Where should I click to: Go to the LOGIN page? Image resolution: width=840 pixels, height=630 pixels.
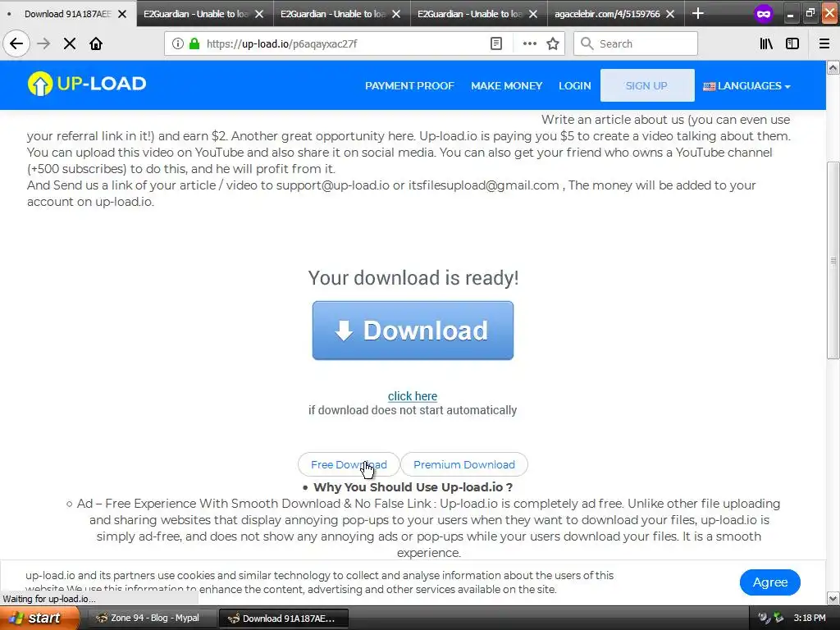575,85
